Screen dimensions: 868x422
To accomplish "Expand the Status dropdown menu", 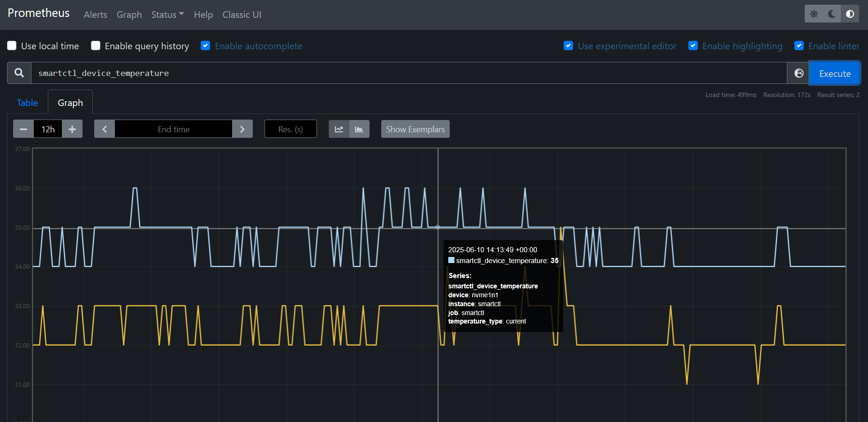I will (x=167, y=15).
